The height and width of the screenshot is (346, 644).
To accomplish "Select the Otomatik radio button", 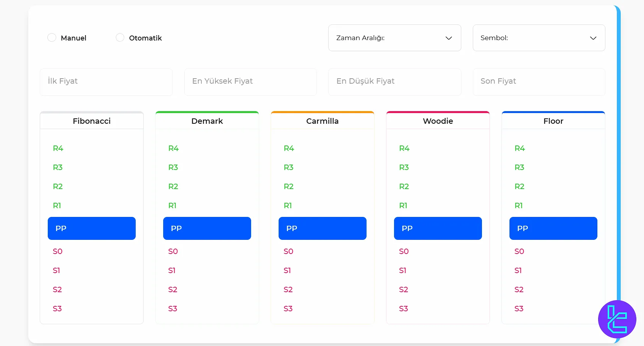I will (120, 37).
